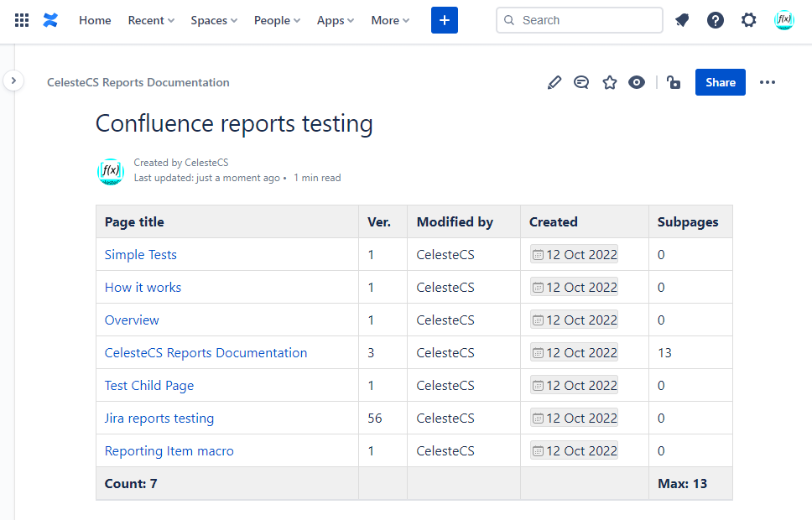Click the subpages value 13
The width and height of the screenshot is (812, 520).
click(664, 353)
